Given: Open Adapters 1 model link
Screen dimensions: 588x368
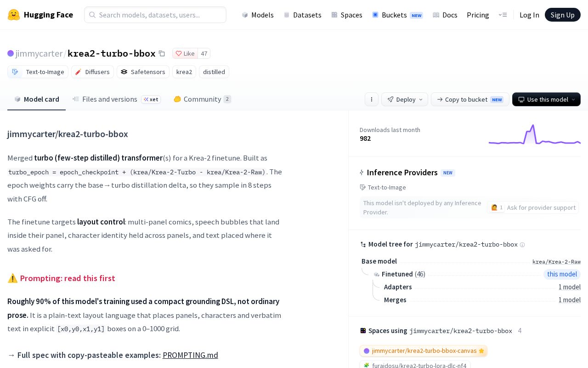Looking at the screenshot, I should 570,287.
